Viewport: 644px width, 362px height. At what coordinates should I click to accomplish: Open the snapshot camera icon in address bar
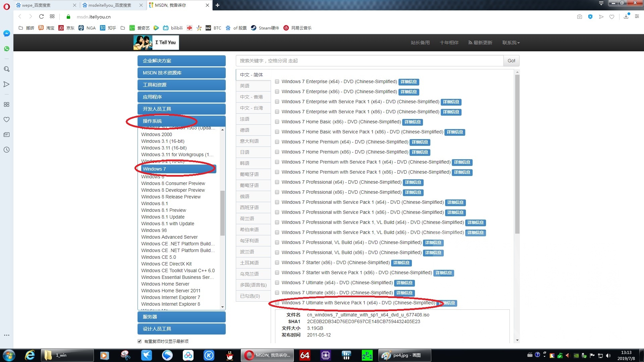[579, 16]
